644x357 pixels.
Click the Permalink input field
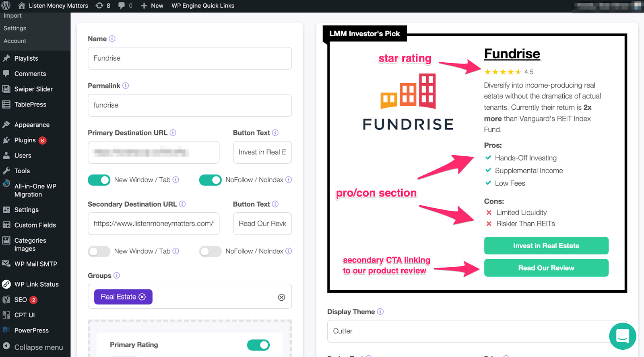click(x=190, y=105)
